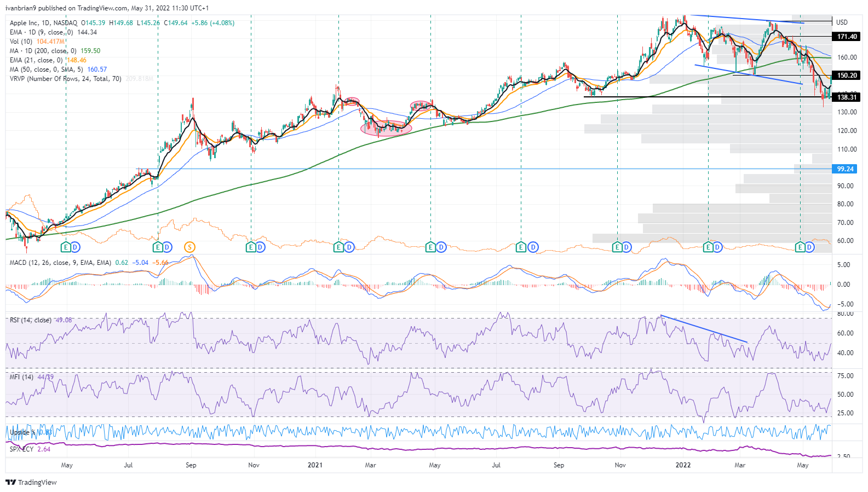Select the Apple Inc symbol legend title
Image resolution: width=868 pixels, height=492 pixels.
[x=43, y=23]
